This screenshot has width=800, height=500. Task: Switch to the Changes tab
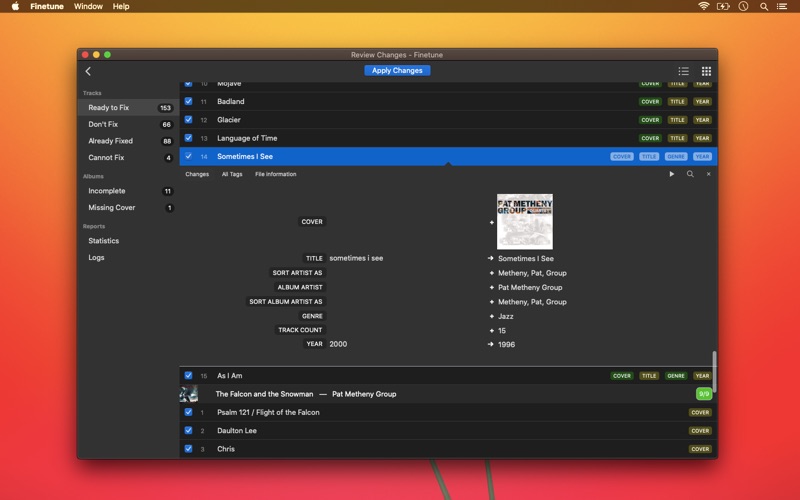point(197,174)
